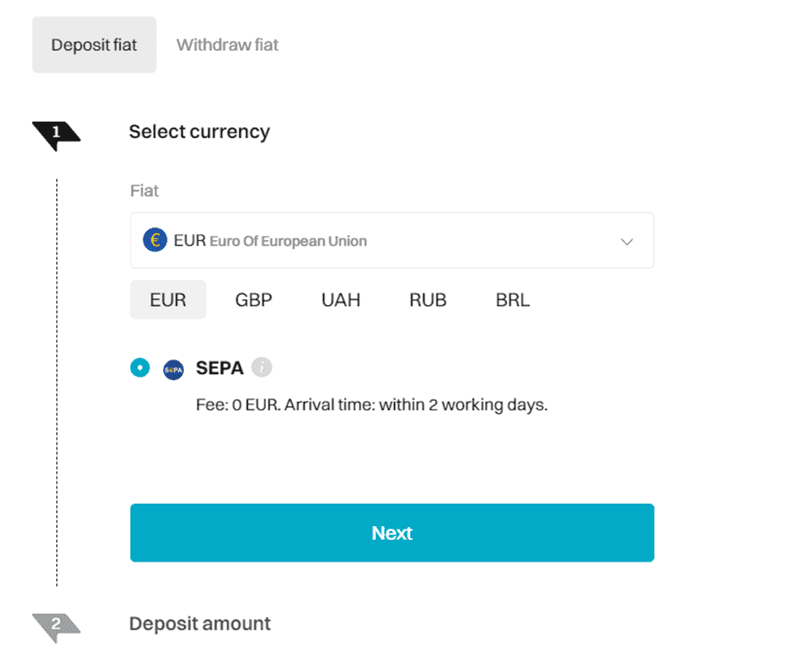Select the RUB currency shortcut
The image size is (812, 667).
(x=428, y=300)
